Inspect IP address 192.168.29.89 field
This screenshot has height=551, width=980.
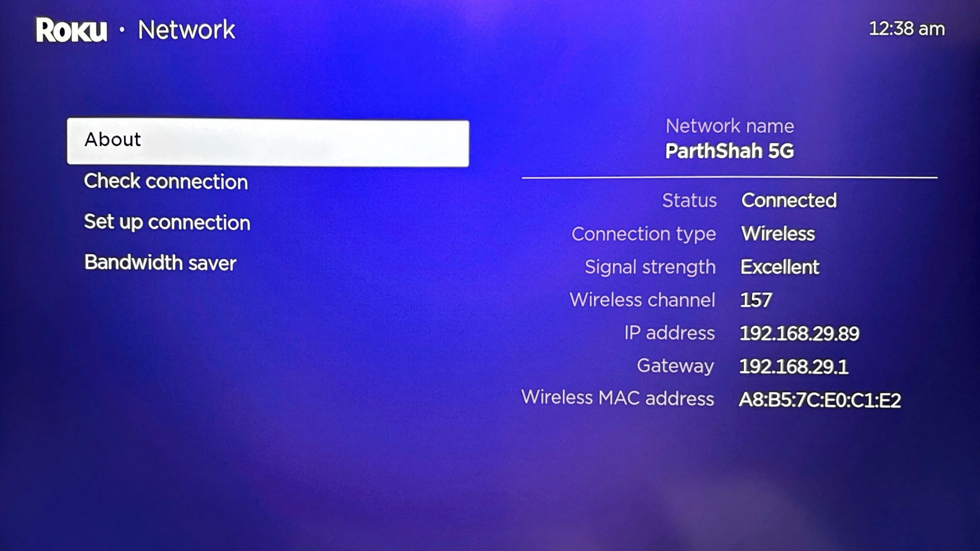pos(798,333)
